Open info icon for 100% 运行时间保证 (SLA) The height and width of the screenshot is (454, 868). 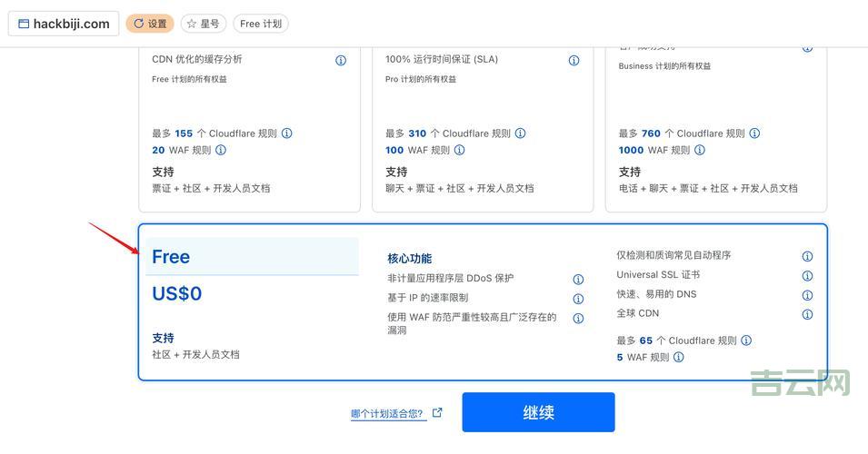click(574, 60)
